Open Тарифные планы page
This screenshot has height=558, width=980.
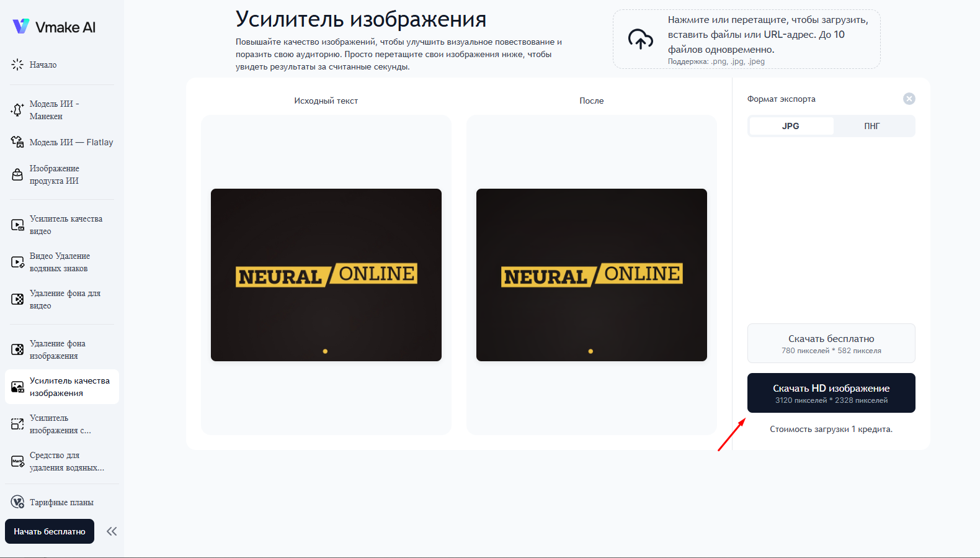62,502
